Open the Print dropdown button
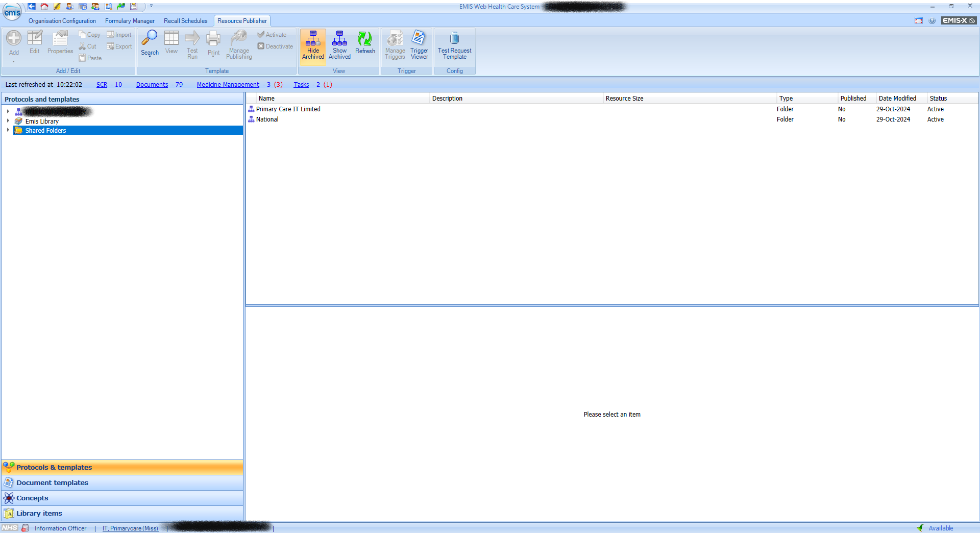The image size is (980, 533). 213,45
